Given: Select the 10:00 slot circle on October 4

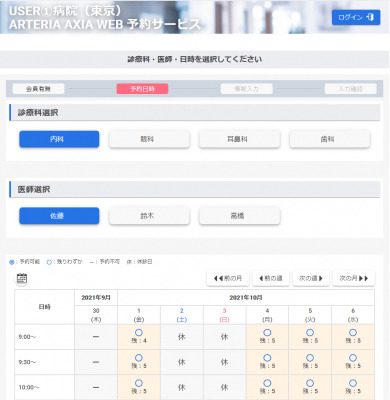Looking at the screenshot, I should tap(267, 383).
